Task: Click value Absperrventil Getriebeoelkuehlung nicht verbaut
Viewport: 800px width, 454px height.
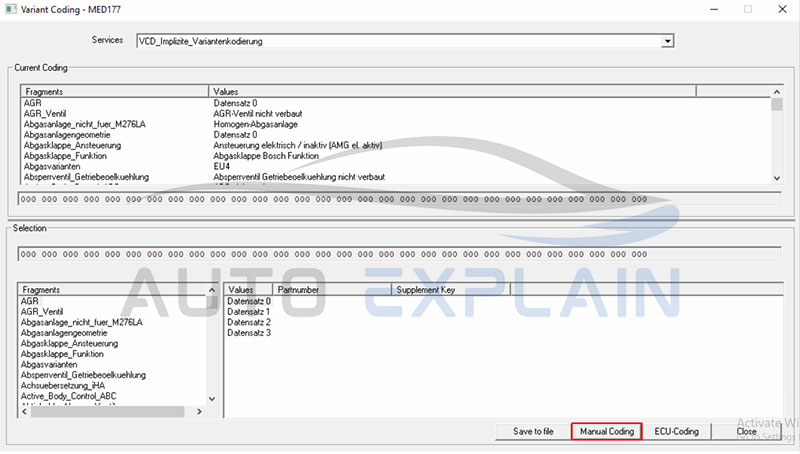Action: 299,177
